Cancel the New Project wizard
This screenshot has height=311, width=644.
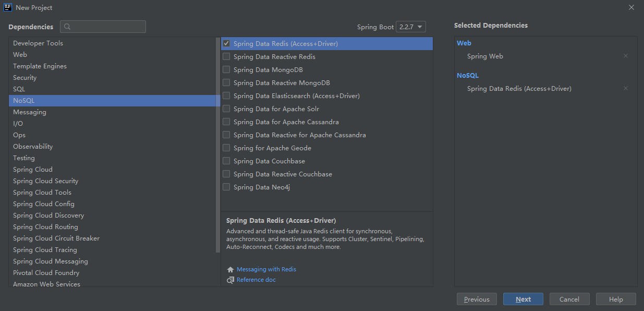[x=569, y=299]
